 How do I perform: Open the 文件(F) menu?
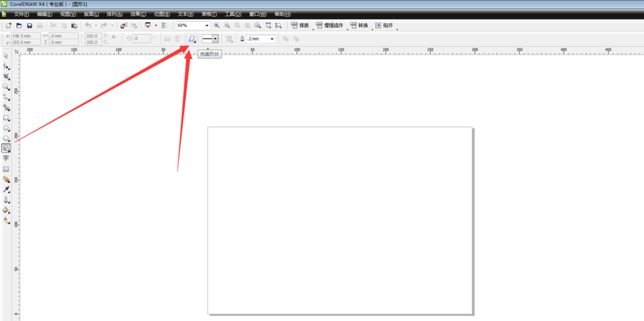[x=21, y=14]
